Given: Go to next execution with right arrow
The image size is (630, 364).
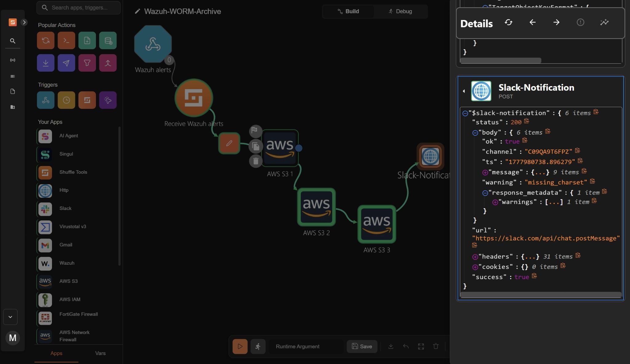Looking at the screenshot, I should point(556,22).
